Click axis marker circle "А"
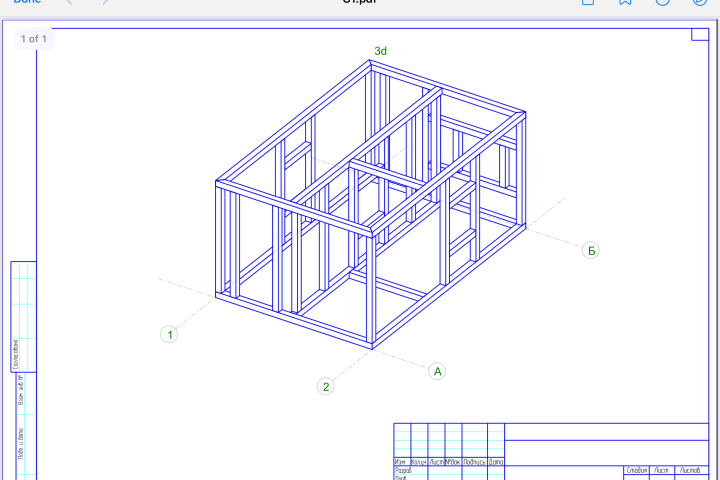720x480 pixels. pyautogui.click(x=437, y=371)
